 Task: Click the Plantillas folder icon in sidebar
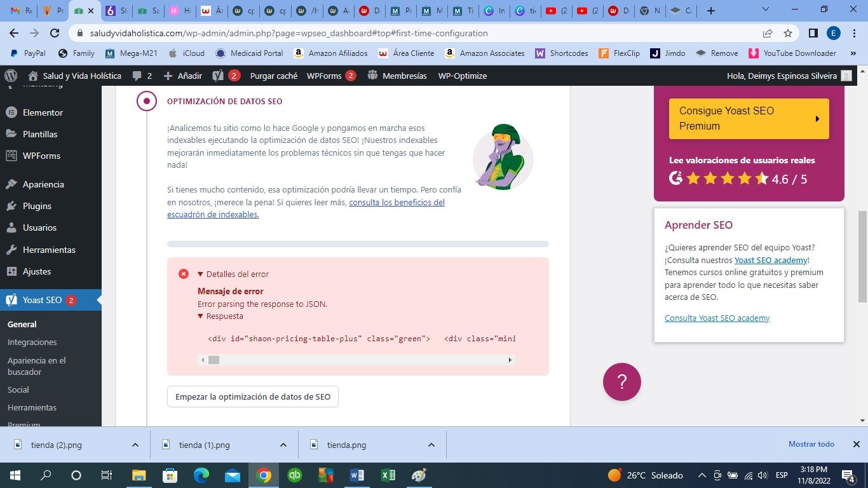point(11,134)
